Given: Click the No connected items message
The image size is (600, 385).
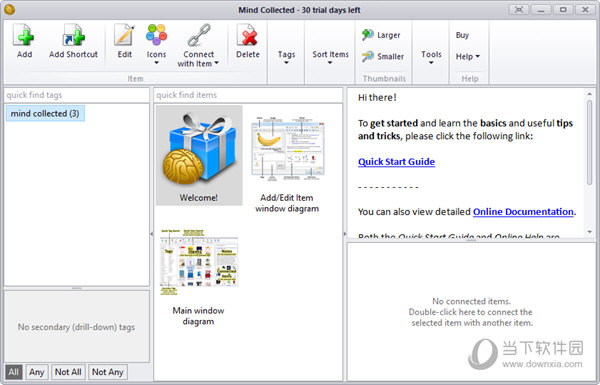Looking at the screenshot, I should 471,312.
